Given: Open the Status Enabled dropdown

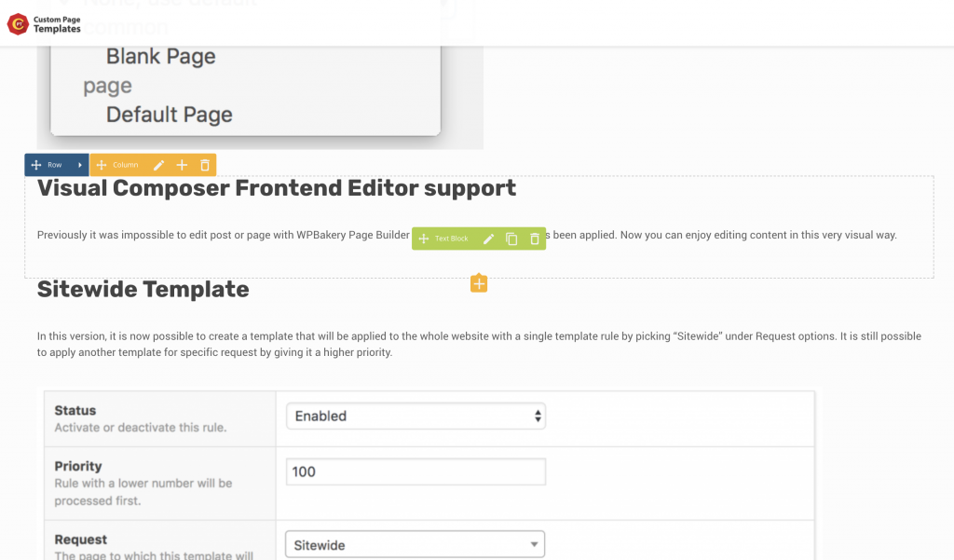Looking at the screenshot, I should (x=416, y=417).
